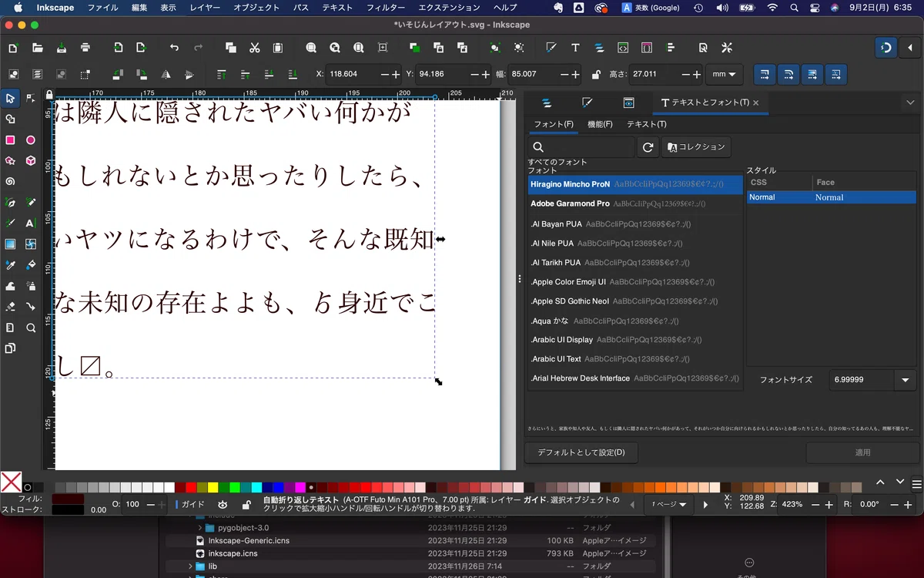Pick the 3D box tool
The height and width of the screenshot is (578, 924).
31,161
